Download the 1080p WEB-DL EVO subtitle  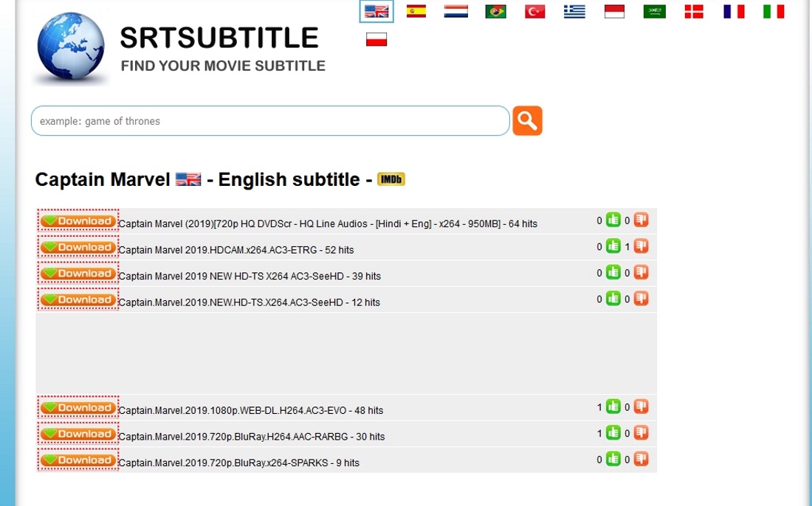click(78, 408)
